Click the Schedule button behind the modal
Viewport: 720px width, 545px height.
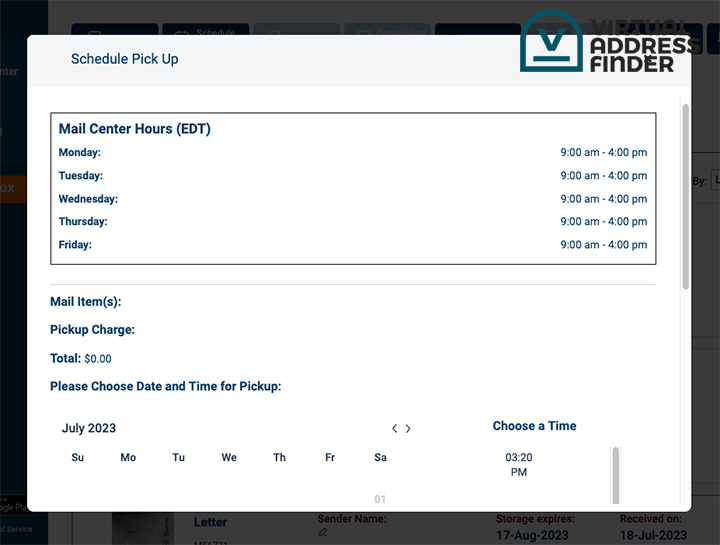click(206, 29)
